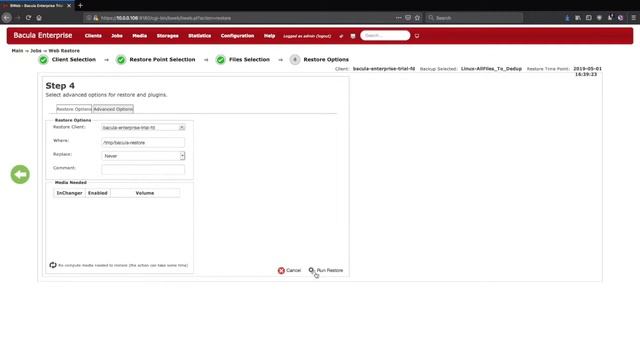
Task: Click the re-compute media refresh icon
Action: coord(53,265)
